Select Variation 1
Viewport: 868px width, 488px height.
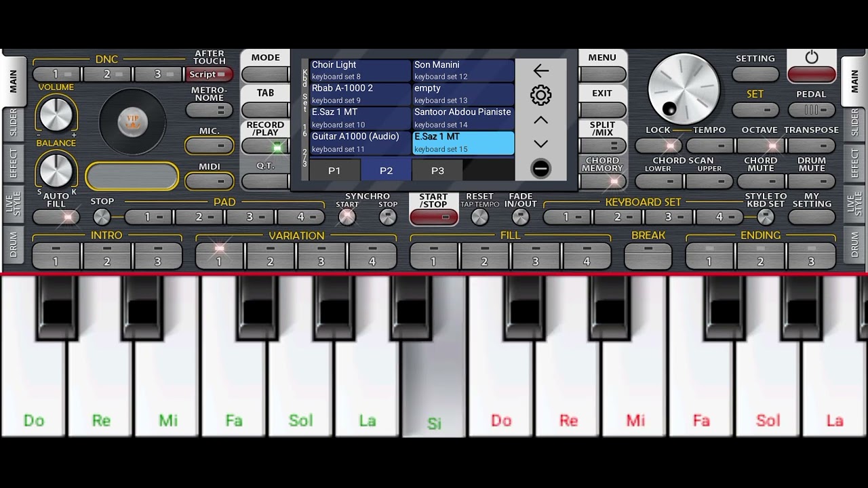click(x=219, y=256)
